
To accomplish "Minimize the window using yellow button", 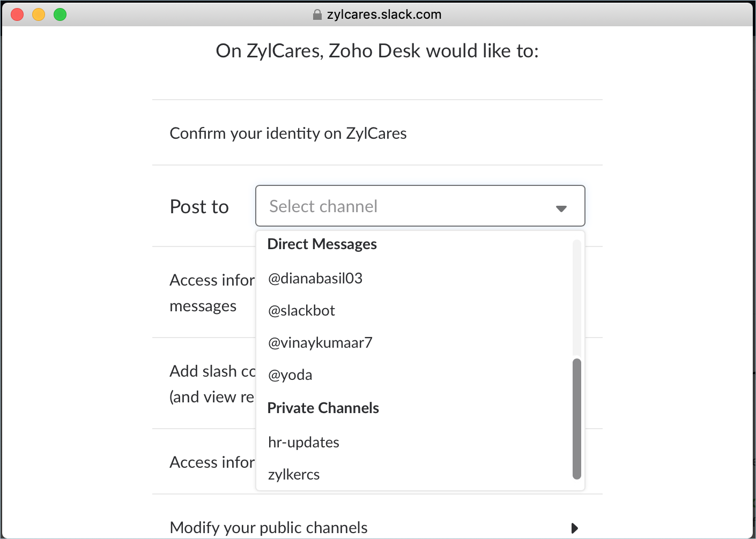I will 39,14.
